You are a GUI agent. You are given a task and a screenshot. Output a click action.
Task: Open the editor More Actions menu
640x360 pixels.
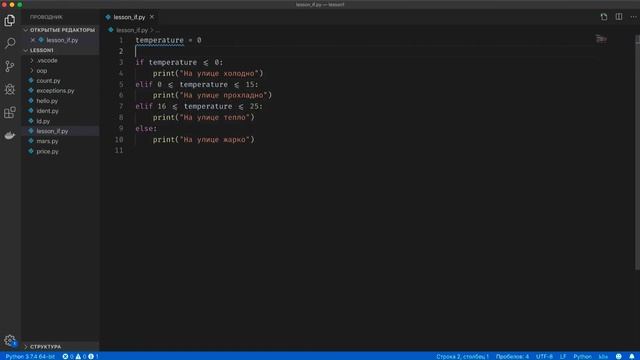633,17
